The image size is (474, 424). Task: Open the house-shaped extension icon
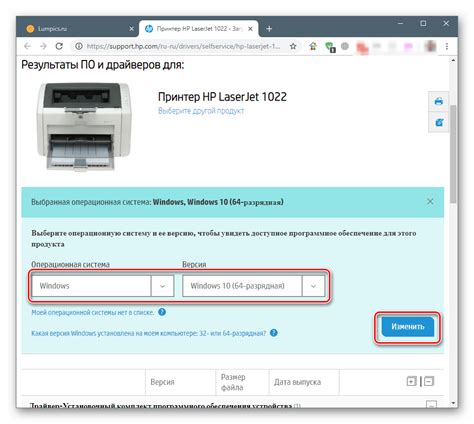[313, 46]
